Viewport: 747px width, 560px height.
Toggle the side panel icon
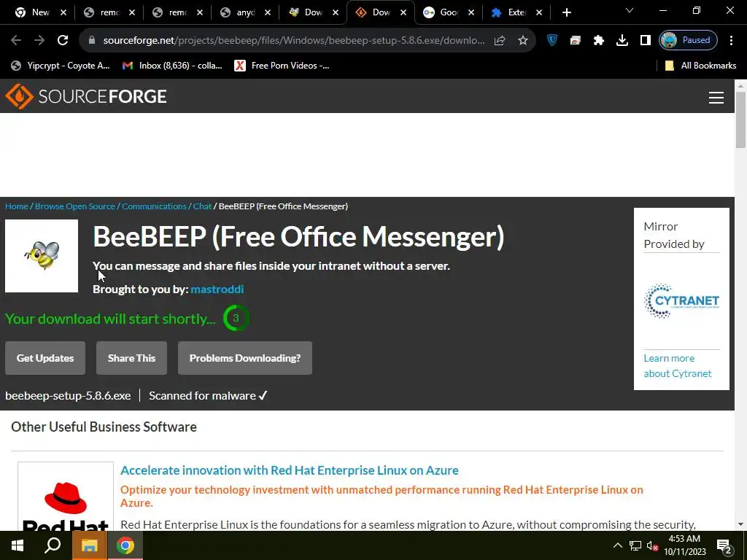coord(645,41)
